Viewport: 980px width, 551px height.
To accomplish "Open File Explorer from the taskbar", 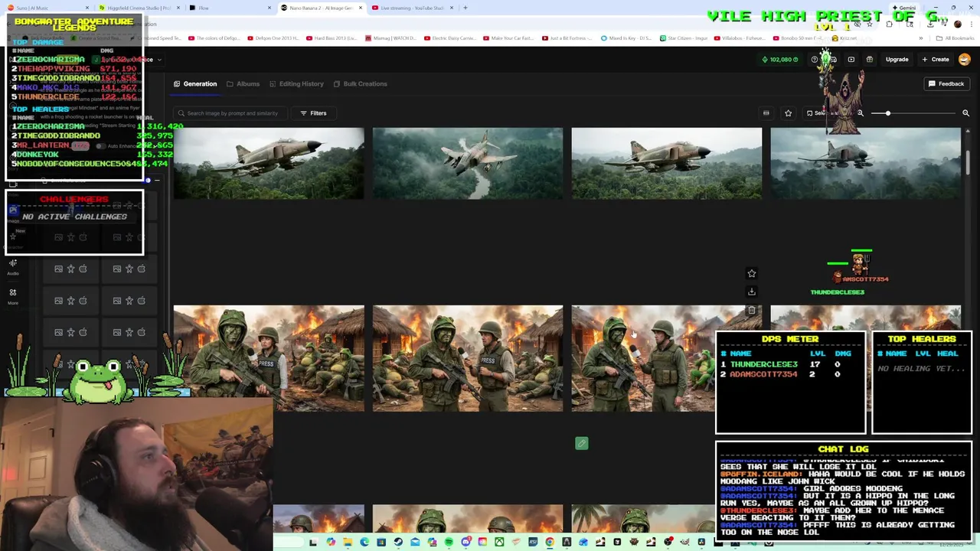I will pos(348,542).
